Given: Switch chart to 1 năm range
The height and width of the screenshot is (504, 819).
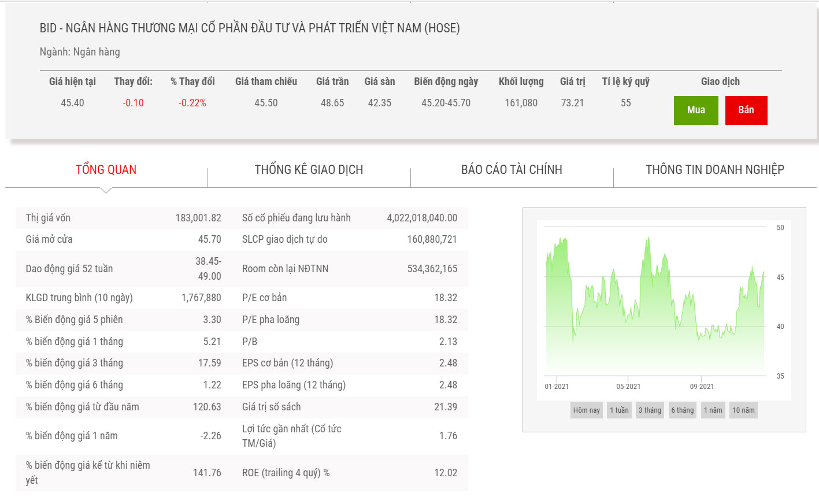Looking at the screenshot, I should point(713,410).
